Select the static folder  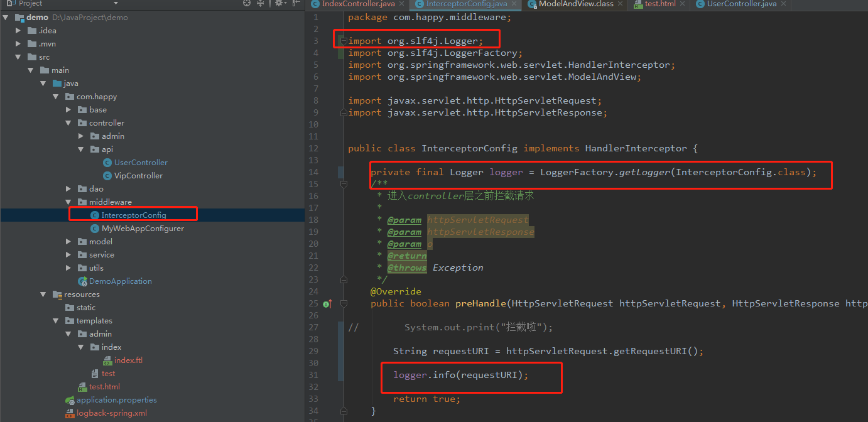click(x=86, y=308)
